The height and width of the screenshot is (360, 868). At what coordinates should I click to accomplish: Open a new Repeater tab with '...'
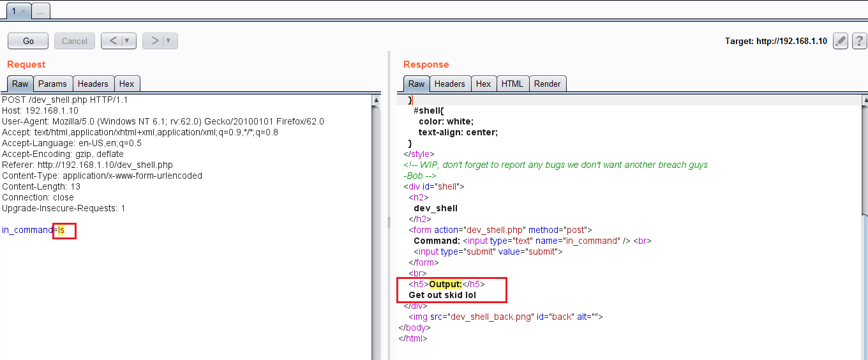click(x=40, y=11)
